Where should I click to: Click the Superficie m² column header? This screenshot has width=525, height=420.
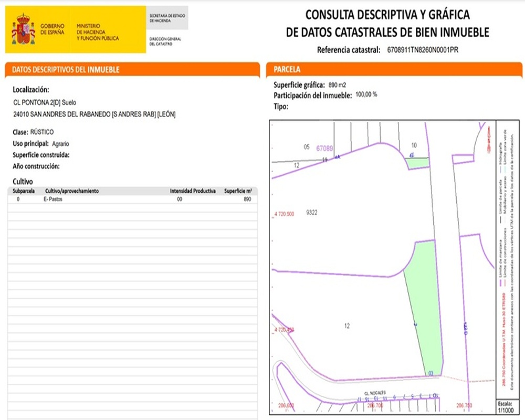238,191
